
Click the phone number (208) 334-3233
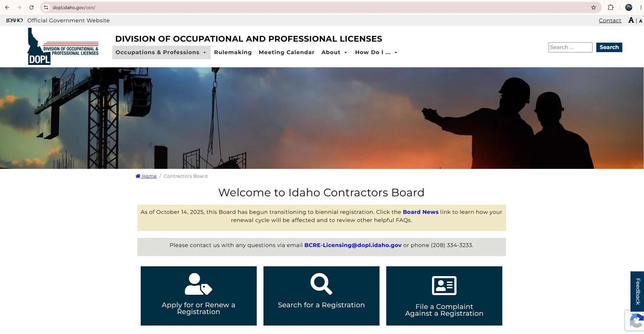[451, 245]
